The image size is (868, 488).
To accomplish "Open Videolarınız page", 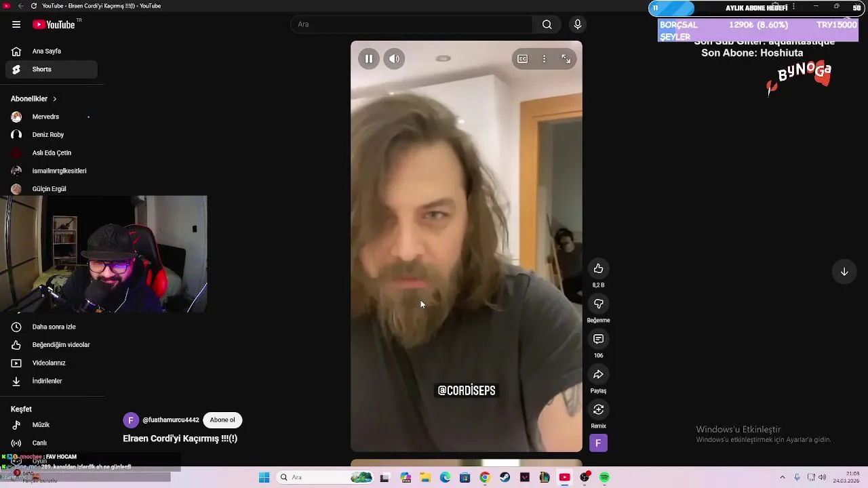I will tap(52, 363).
